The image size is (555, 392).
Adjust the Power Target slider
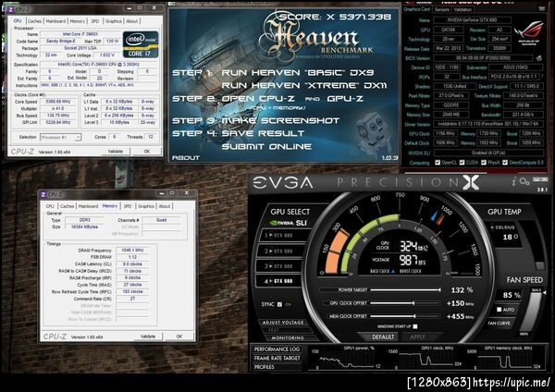405,290
